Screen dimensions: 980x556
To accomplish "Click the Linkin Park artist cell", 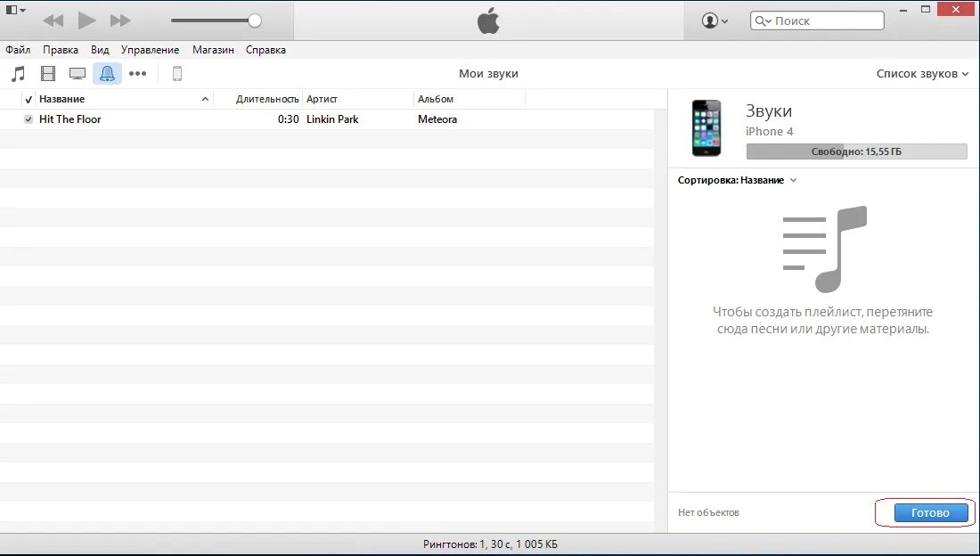I will tap(332, 119).
